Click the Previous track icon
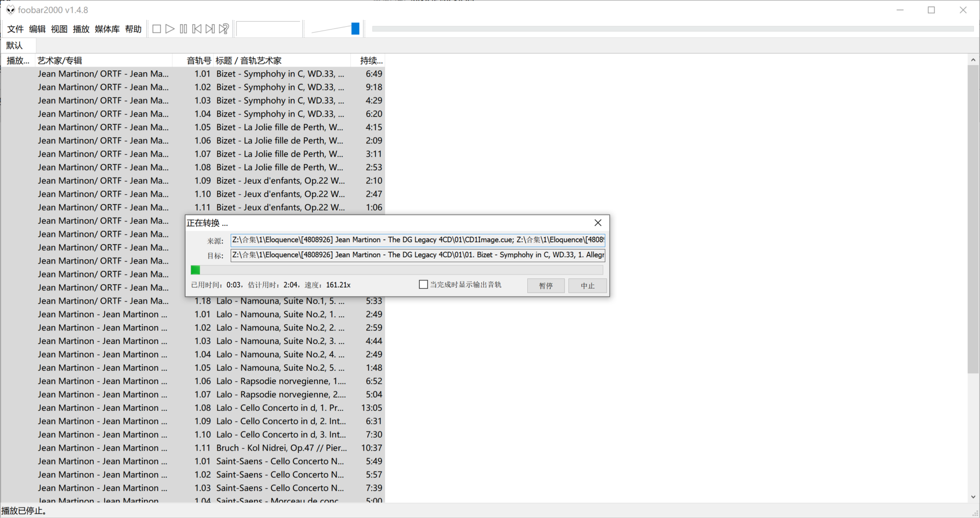The width and height of the screenshot is (980, 518). pos(197,29)
